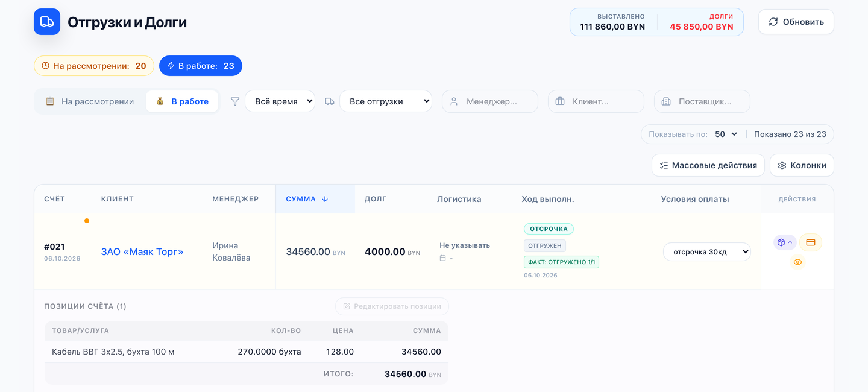Click the ФАКТ: ОТГРУЖЕНО 1/1 badge
This screenshot has height=392, width=868.
coord(561,262)
